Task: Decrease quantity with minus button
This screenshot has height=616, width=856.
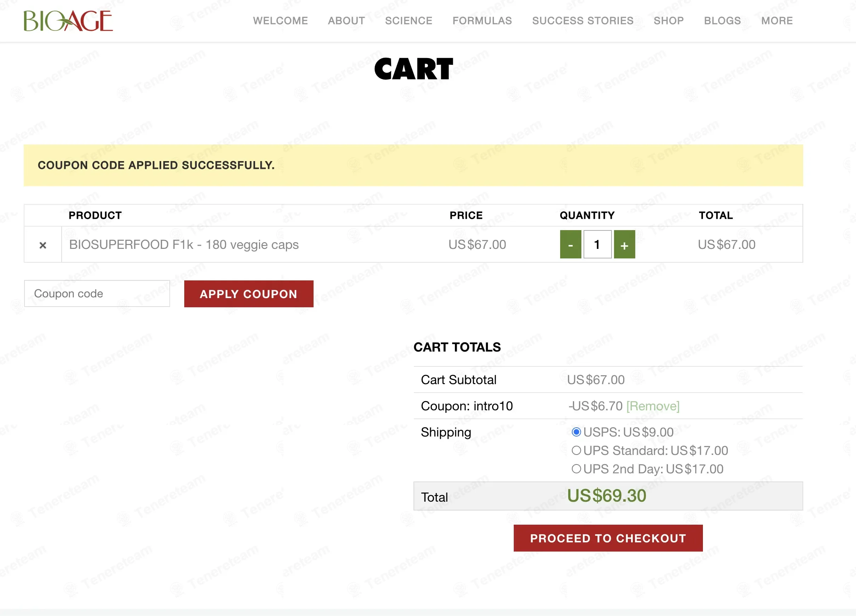Action: click(570, 245)
